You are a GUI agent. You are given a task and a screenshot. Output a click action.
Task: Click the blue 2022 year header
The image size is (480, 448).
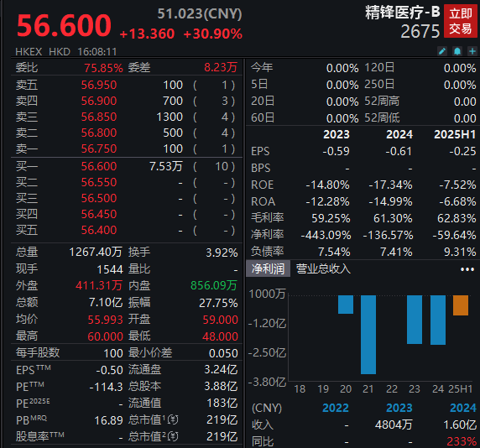click(x=336, y=408)
